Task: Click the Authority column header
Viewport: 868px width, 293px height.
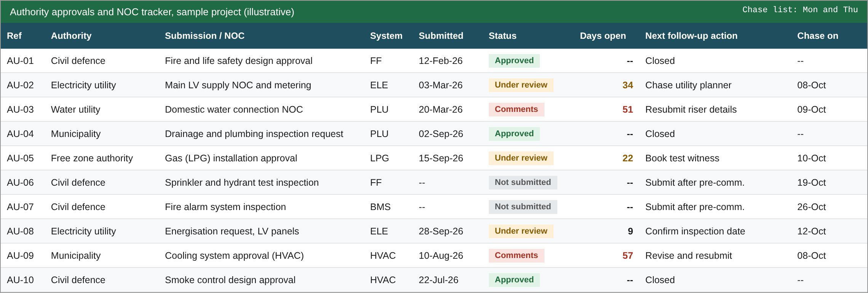Action: [71, 36]
